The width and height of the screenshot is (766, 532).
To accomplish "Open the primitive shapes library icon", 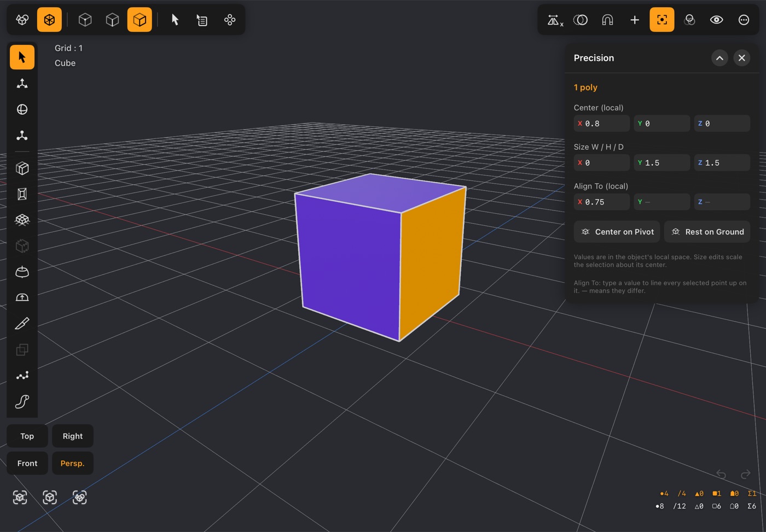I will 22,20.
